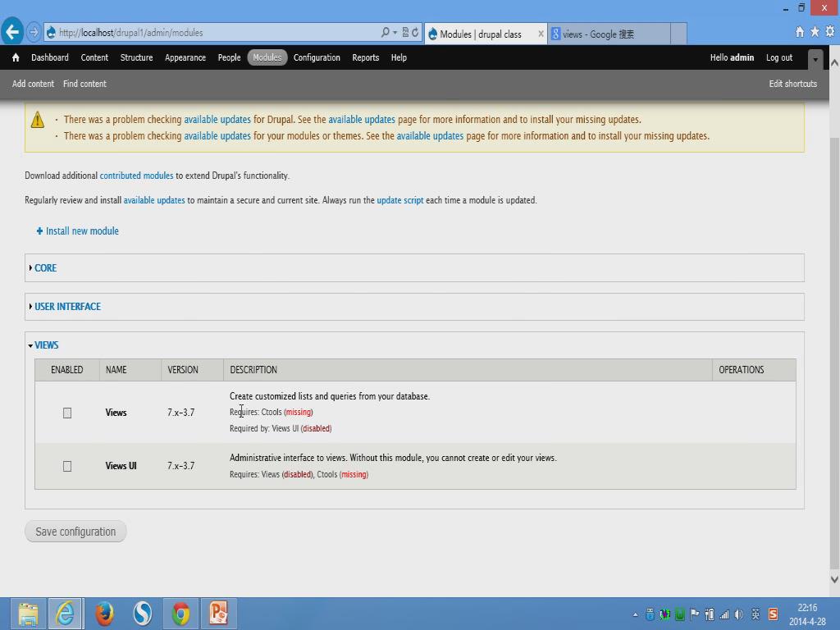
Task: Enable the Views UI module checkbox
Action: click(x=67, y=466)
